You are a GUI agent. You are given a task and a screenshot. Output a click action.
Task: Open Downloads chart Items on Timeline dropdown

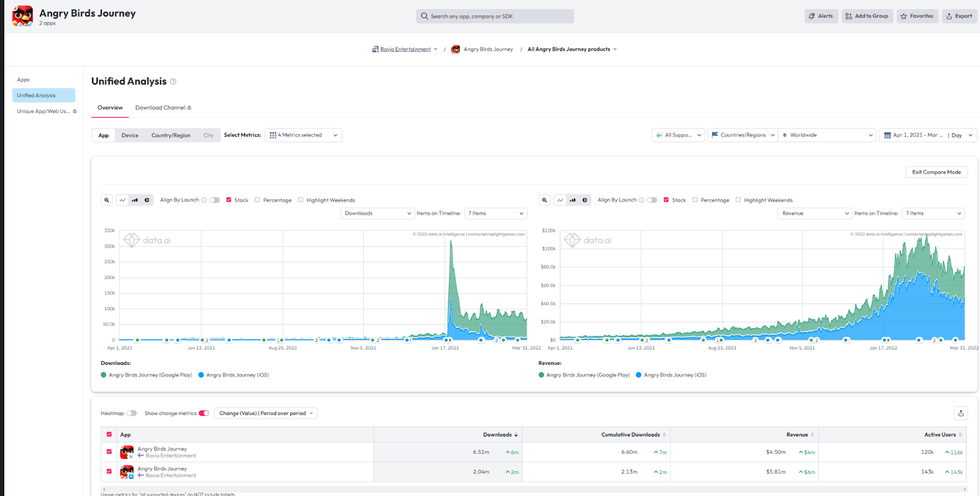pos(496,213)
